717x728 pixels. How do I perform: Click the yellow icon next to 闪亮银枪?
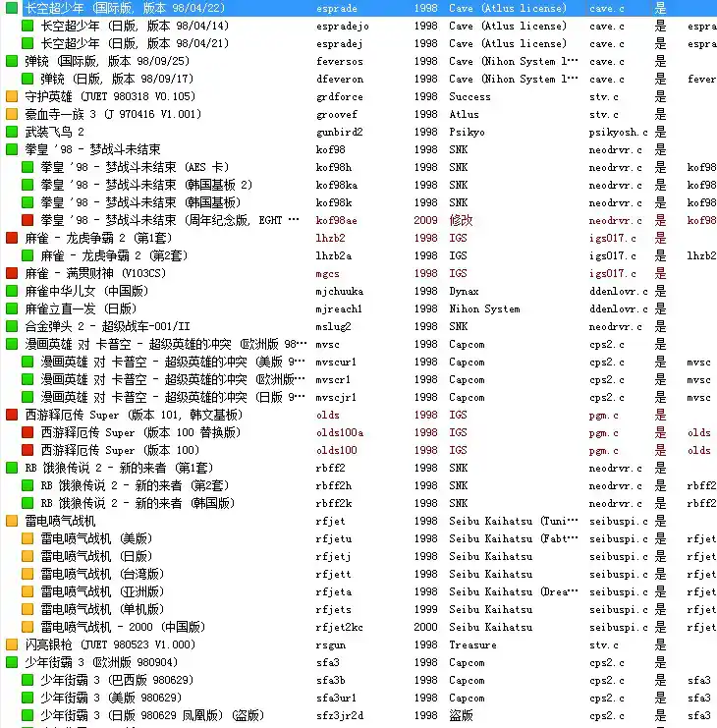coord(12,645)
